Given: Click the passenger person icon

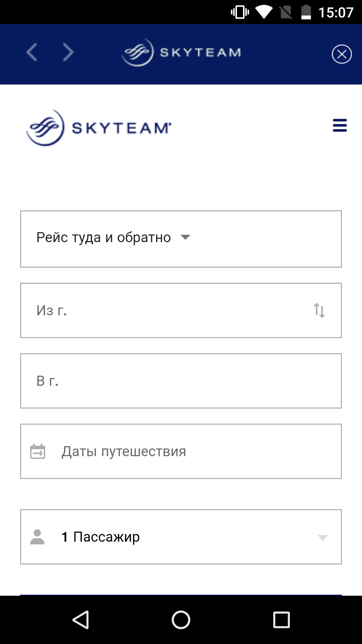Looking at the screenshot, I should [37, 537].
